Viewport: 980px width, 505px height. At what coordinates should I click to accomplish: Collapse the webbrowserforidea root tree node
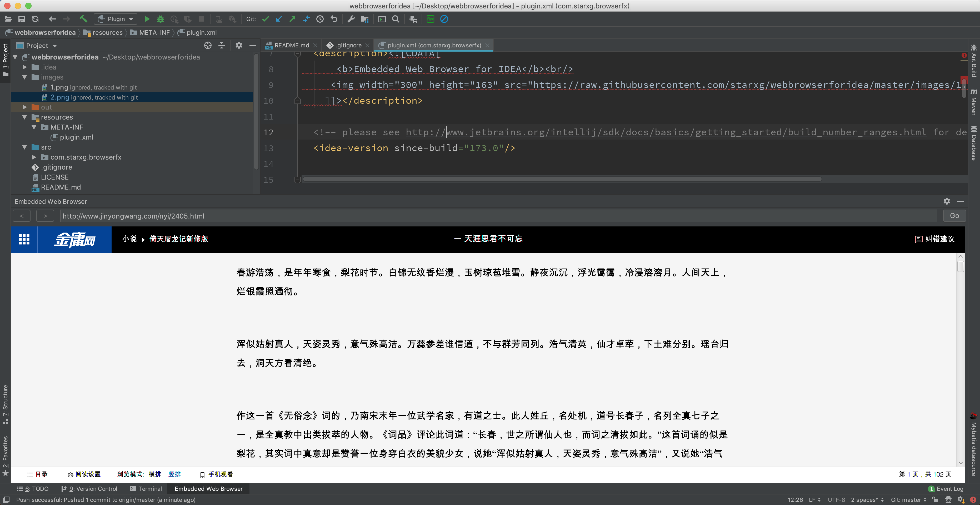point(15,57)
